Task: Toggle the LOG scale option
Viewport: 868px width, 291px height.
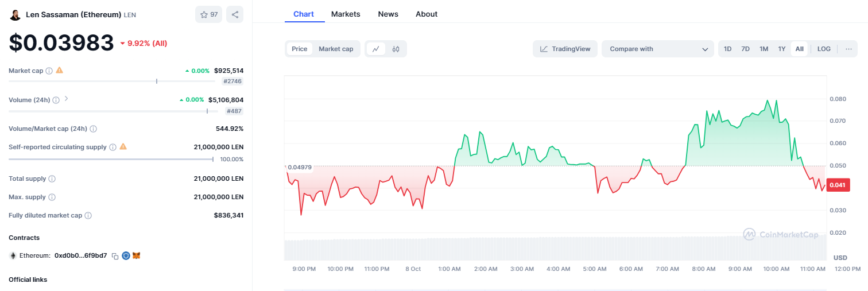Action: [824, 49]
